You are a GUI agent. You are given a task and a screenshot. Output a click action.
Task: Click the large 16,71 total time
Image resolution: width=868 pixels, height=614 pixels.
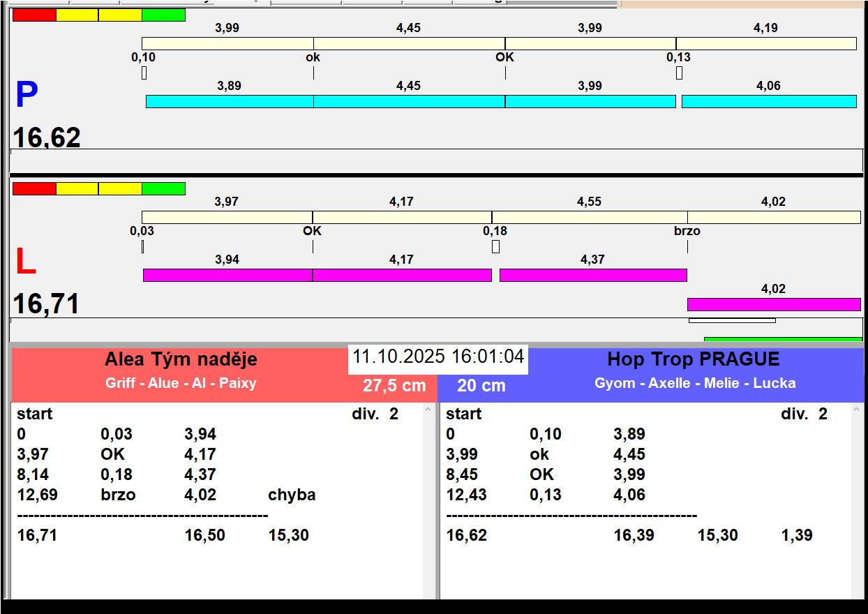coord(47,304)
